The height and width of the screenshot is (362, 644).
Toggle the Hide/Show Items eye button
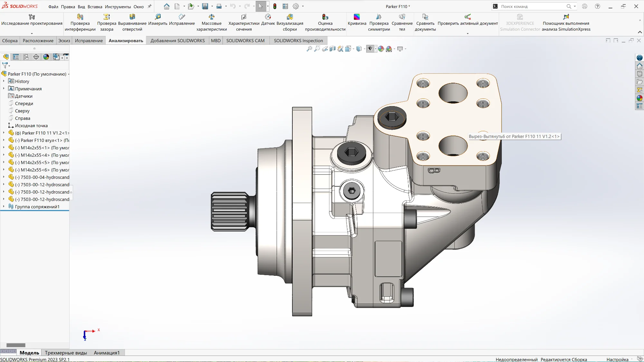tap(370, 49)
